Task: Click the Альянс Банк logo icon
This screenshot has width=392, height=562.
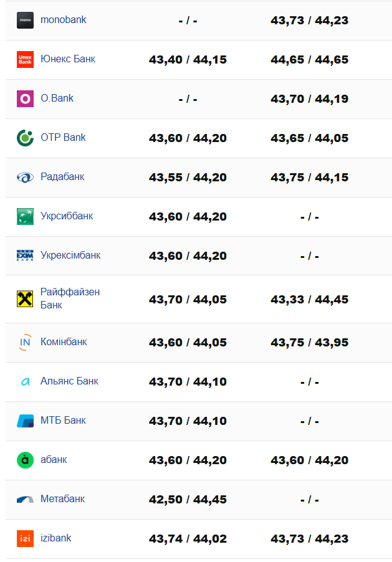Action: point(25,381)
